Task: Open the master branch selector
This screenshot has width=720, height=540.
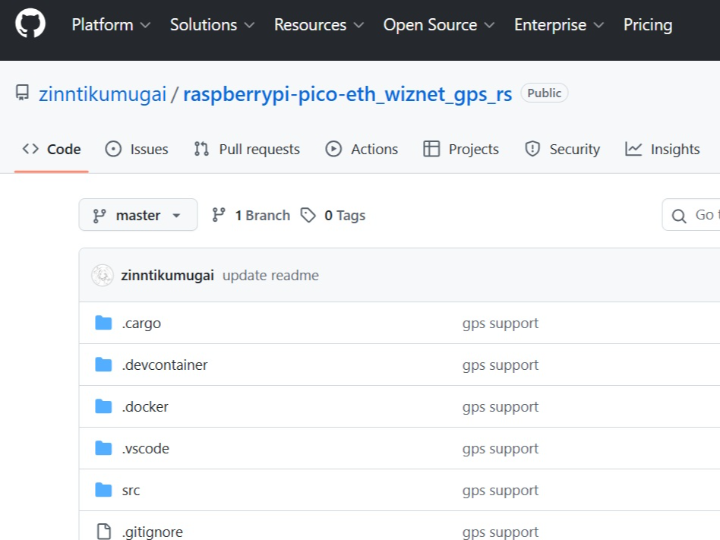Action: point(138,215)
